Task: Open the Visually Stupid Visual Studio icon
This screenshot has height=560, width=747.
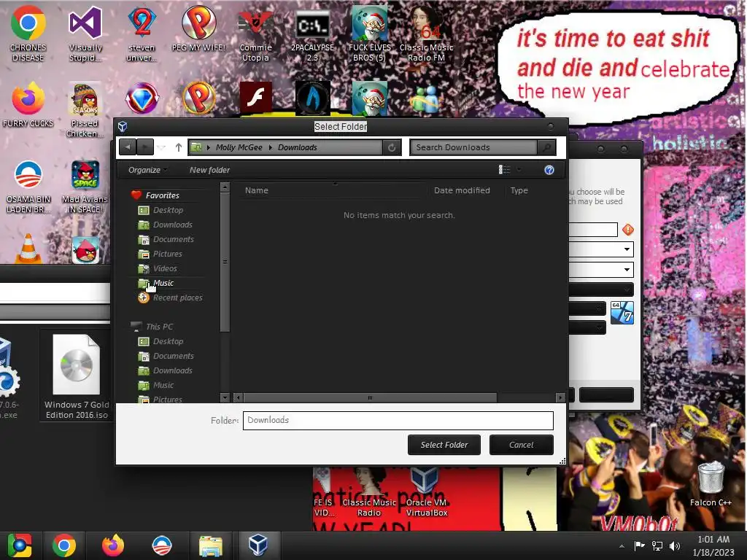Action: 85,34
